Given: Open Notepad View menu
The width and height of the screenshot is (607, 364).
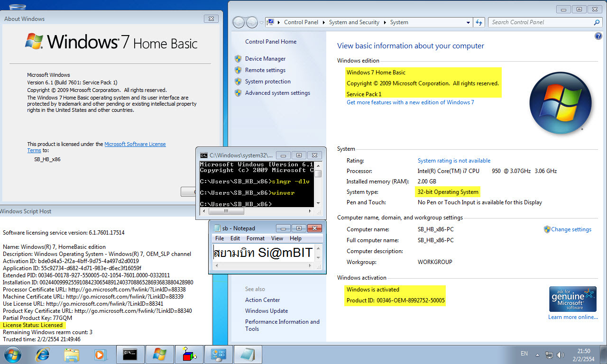Looking at the screenshot, I should click(277, 238).
